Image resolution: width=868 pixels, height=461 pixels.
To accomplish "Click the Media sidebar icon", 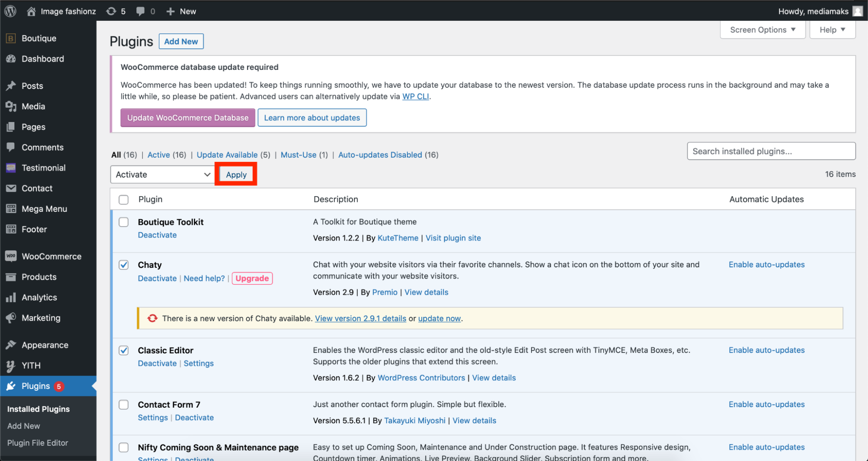I will click(x=11, y=106).
